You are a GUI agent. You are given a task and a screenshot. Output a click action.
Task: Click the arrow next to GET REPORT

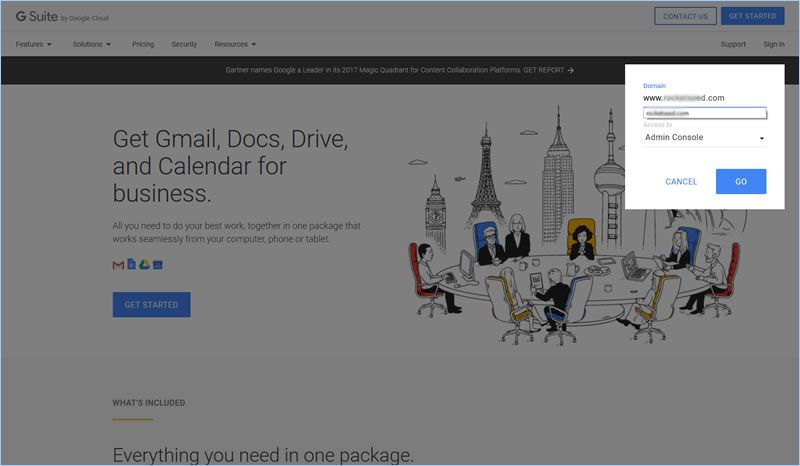click(571, 70)
